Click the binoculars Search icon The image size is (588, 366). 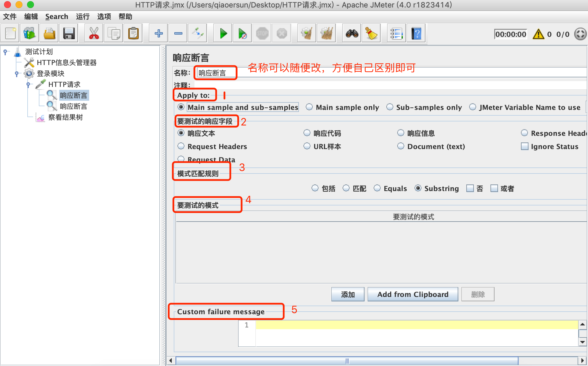pos(352,34)
